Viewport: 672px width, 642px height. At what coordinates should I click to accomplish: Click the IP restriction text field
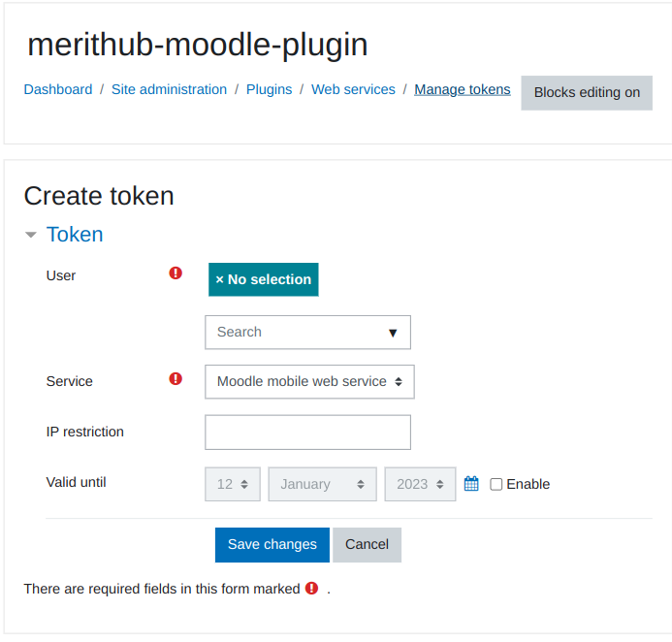pos(307,433)
